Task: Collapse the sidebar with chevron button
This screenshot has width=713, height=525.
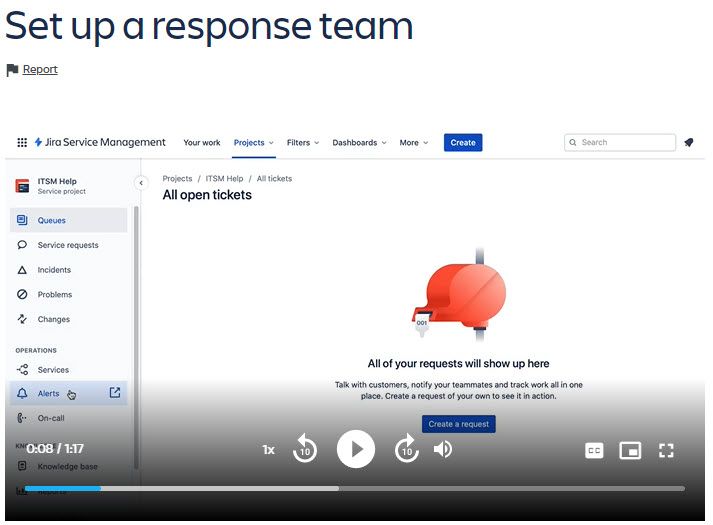Action: [x=141, y=183]
